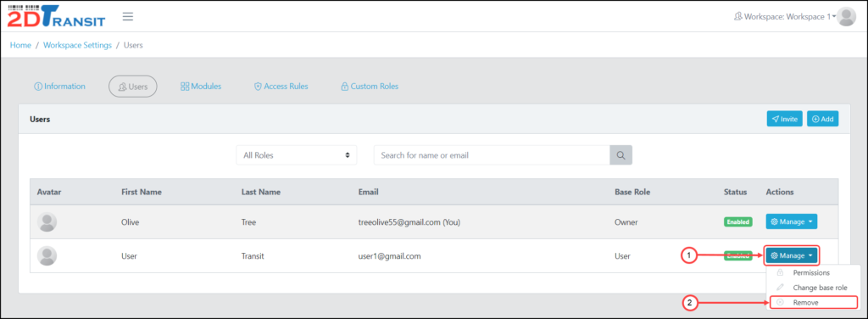Click the Add user button

822,119
